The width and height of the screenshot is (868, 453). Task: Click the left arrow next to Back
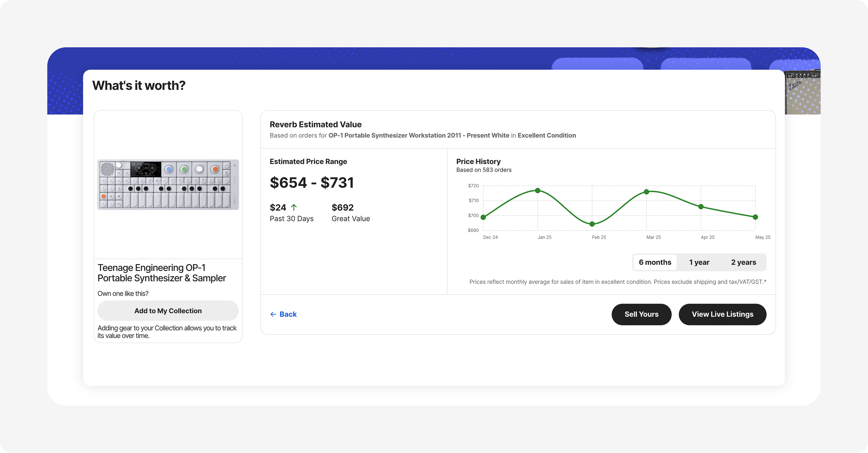pyautogui.click(x=273, y=314)
